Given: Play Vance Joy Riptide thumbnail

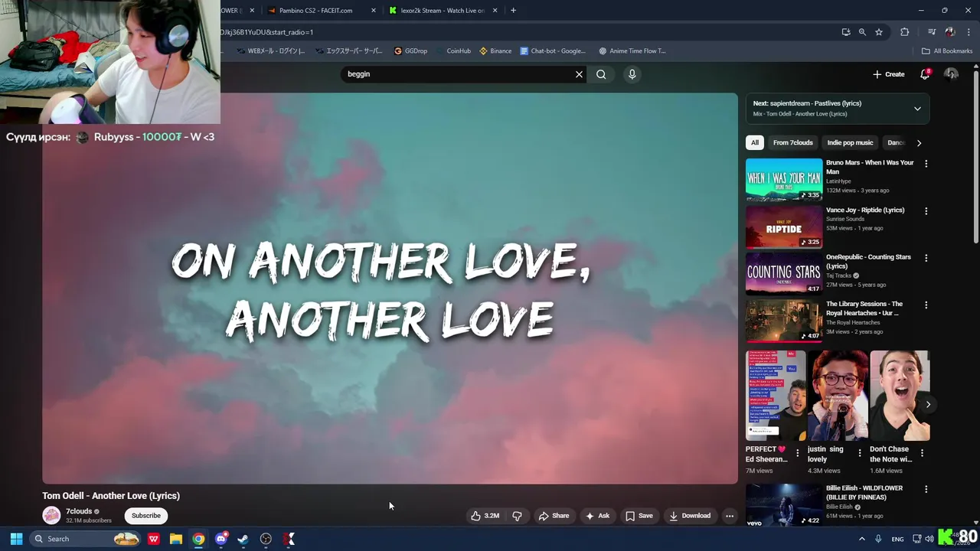Looking at the screenshot, I should pyautogui.click(x=784, y=227).
